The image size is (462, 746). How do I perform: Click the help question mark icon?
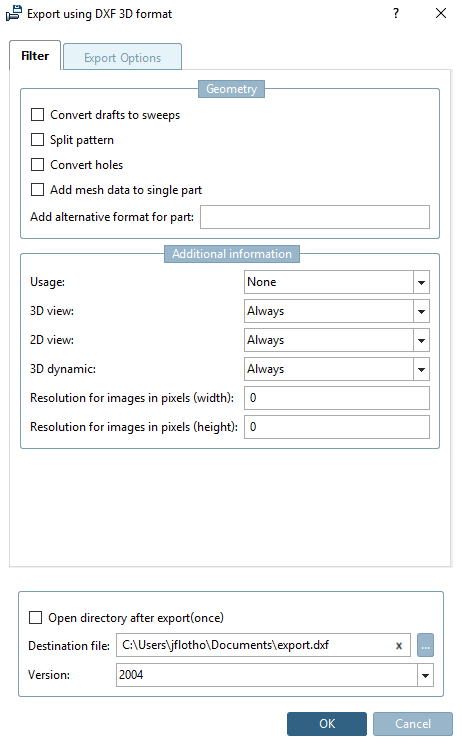395,13
